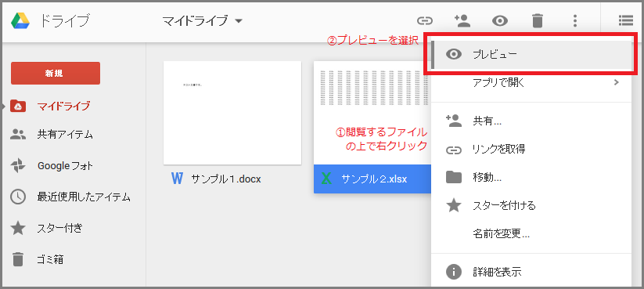Viewport: 644px width, 289px height.
Task: Select the サンプル１.docx document thumbnail
Action: click(232, 113)
